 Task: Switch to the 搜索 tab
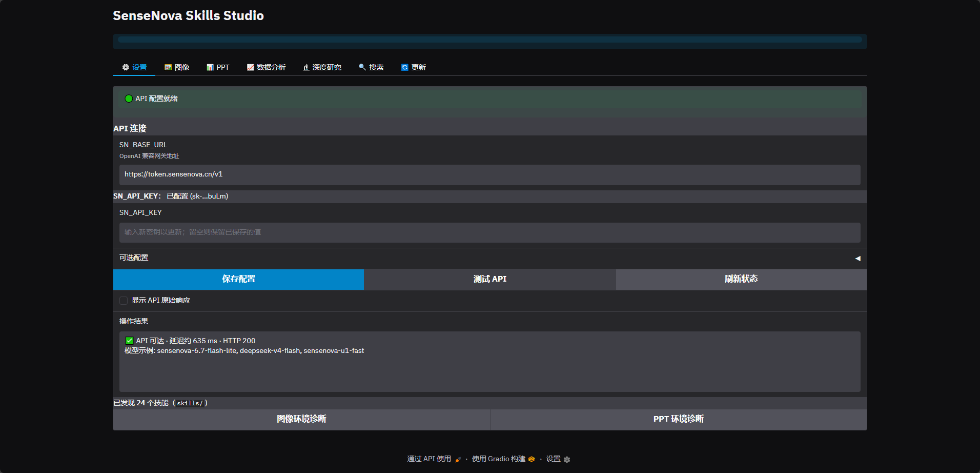371,67
